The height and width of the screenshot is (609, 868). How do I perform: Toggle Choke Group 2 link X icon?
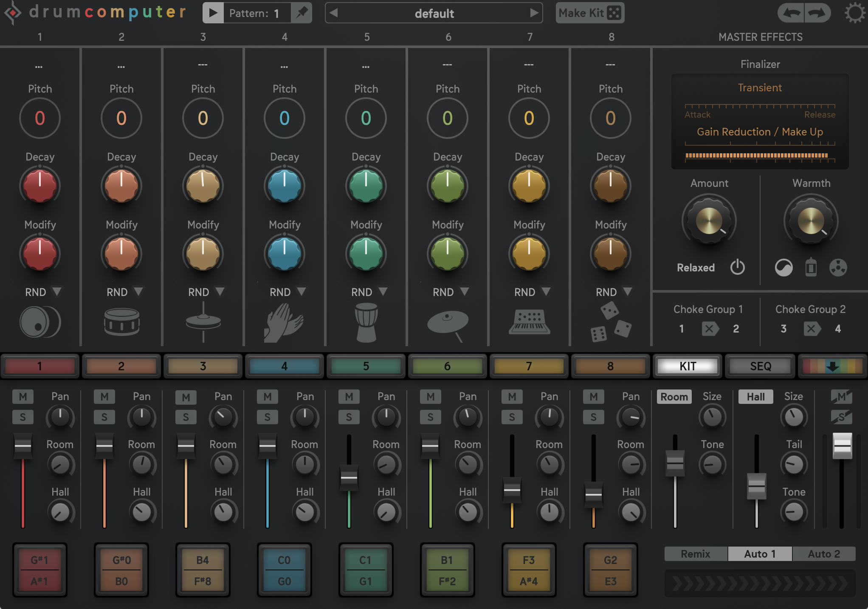pyautogui.click(x=812, y=329)
